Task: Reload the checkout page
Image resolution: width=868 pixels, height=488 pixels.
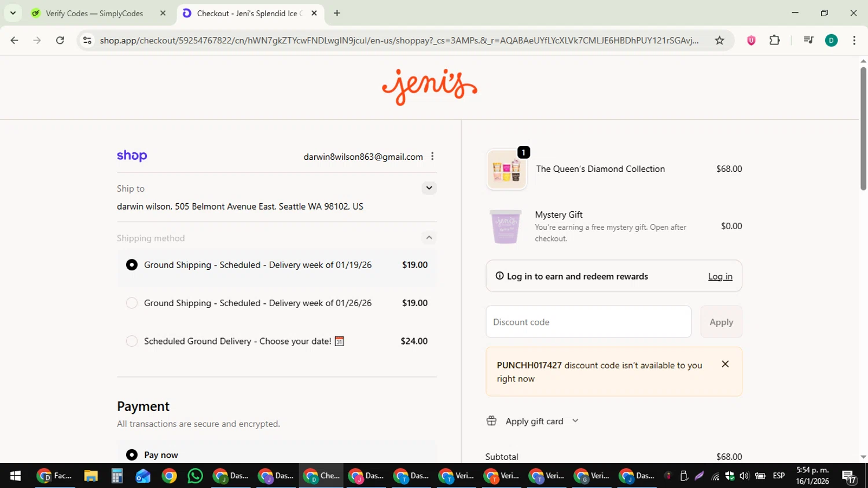Action: [x=60, y=40]
